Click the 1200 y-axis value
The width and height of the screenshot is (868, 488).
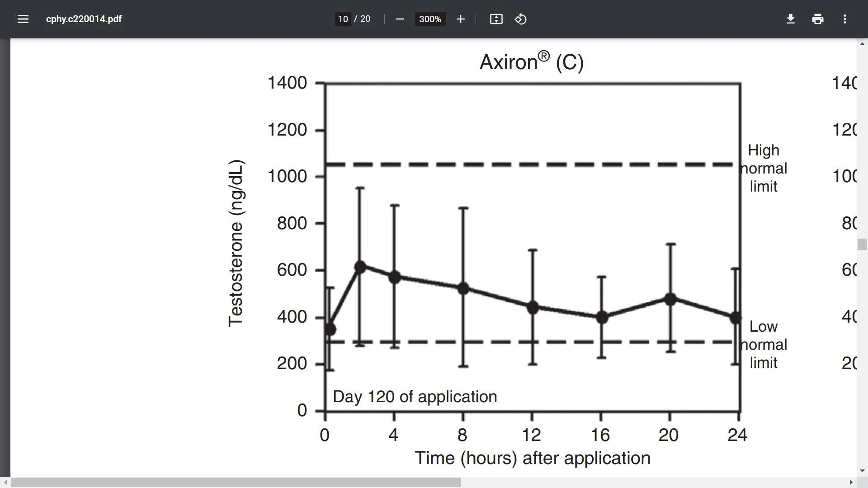(x=288, y=130)
